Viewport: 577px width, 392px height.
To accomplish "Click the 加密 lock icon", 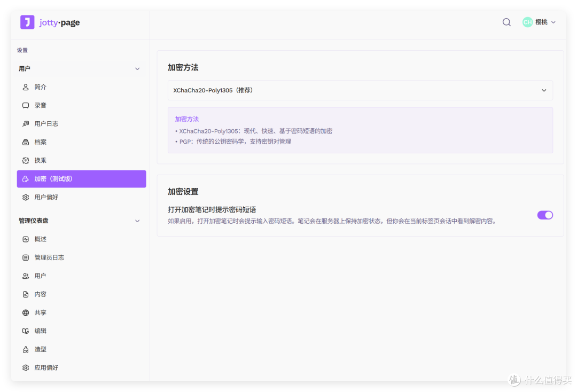I will [26, 179].
